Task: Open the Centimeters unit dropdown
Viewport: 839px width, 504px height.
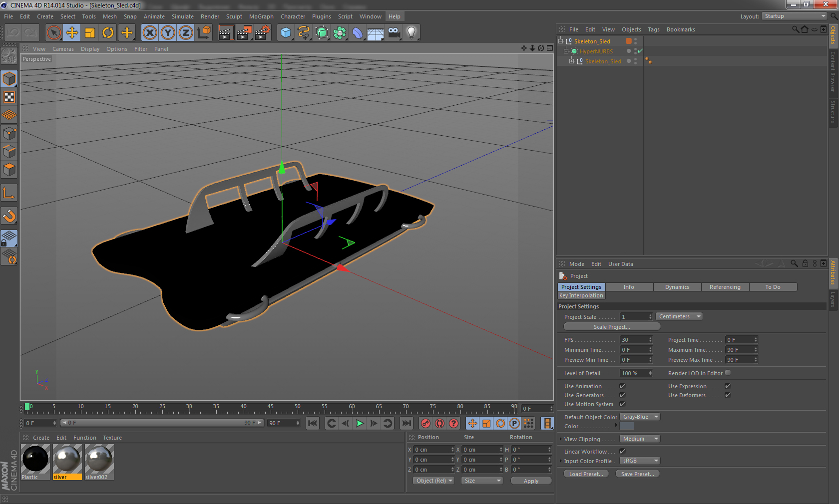Action: tap(679, 316)
